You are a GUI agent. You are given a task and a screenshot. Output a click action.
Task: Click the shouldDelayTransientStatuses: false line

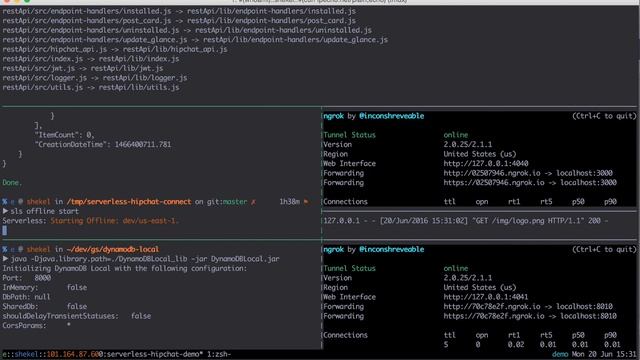[x=77, y=316]
